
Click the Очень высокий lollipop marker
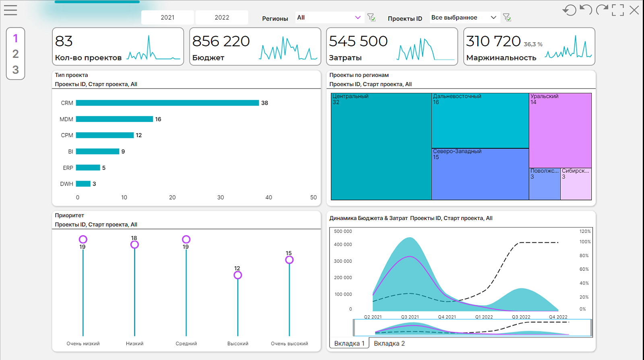pyautogui.click(x=289, y=260)
